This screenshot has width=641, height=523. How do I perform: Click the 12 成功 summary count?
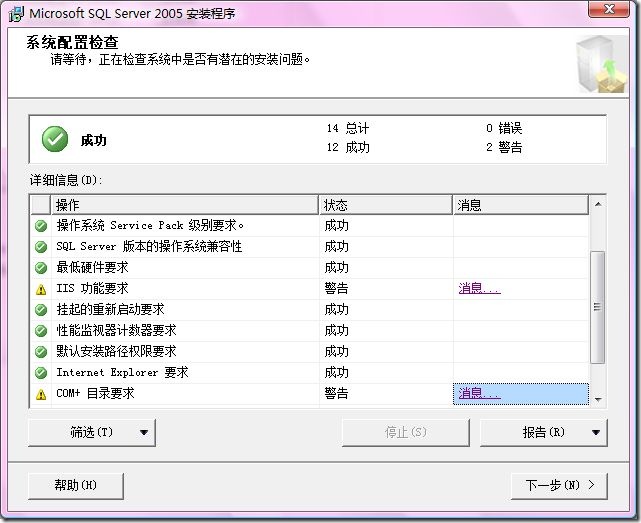point(348,147)
